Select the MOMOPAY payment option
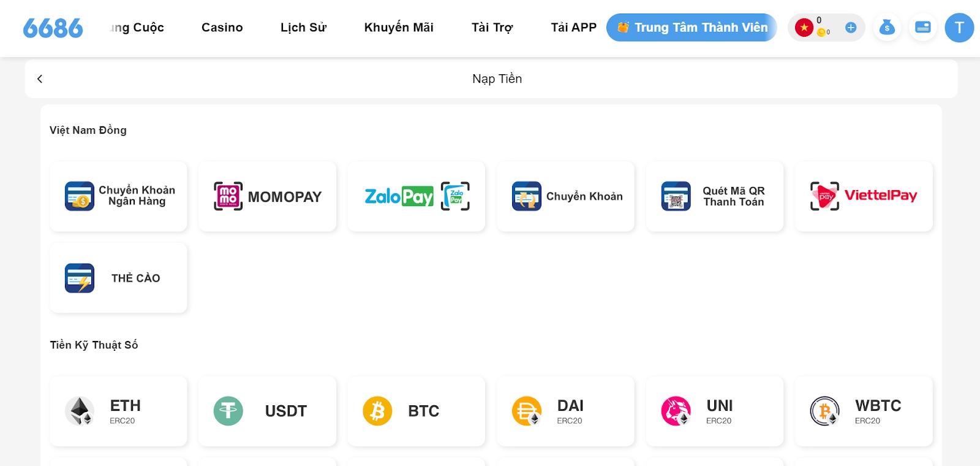The width and height of the screenshot is (980, 466). click(268, 196)
